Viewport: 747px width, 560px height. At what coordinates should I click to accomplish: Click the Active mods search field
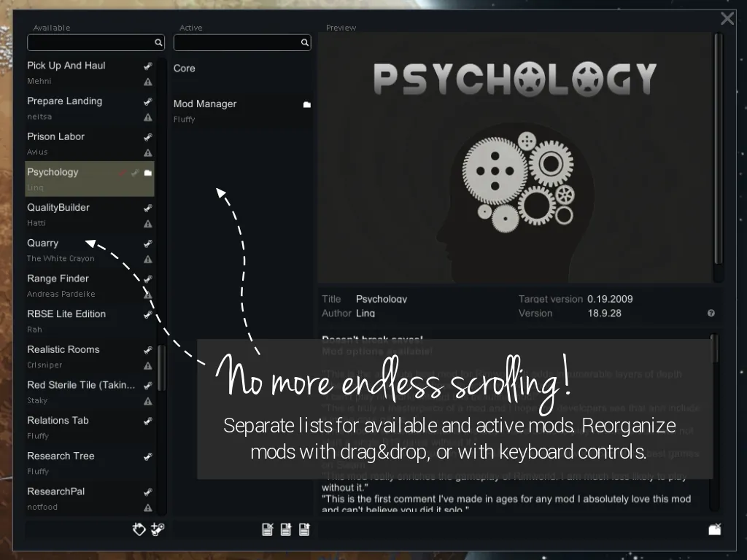(x=236, y=43)
